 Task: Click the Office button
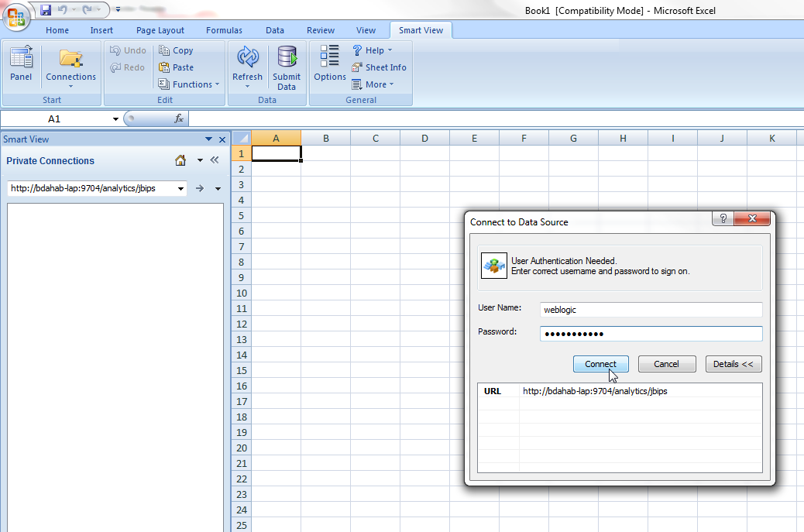(16, 17)
